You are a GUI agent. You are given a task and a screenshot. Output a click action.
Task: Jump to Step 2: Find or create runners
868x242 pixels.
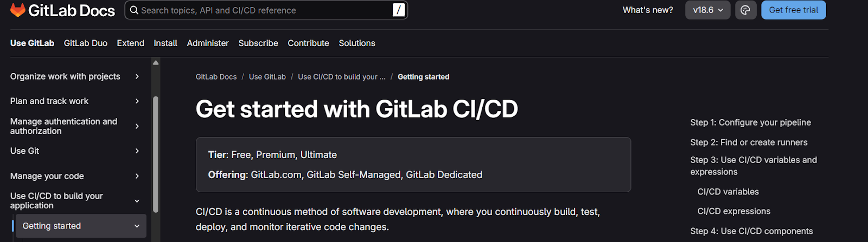pyautogui.click(x=749, y=142)
